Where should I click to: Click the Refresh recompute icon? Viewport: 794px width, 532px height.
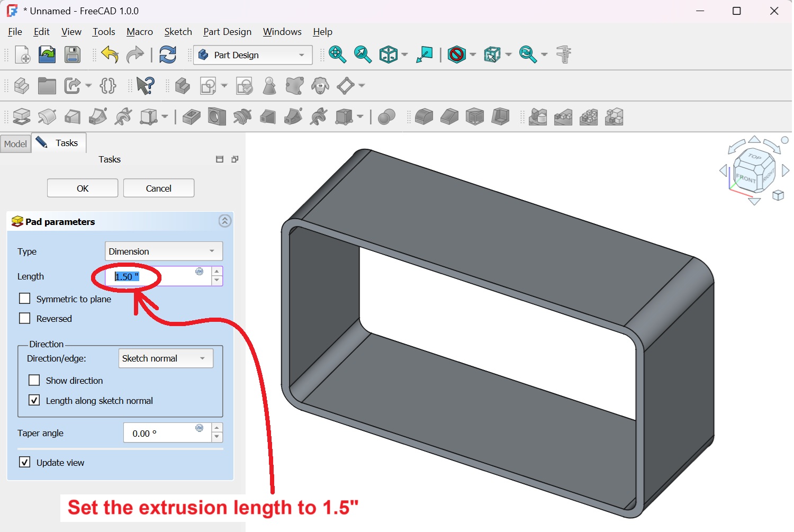[x=168, y=55]
